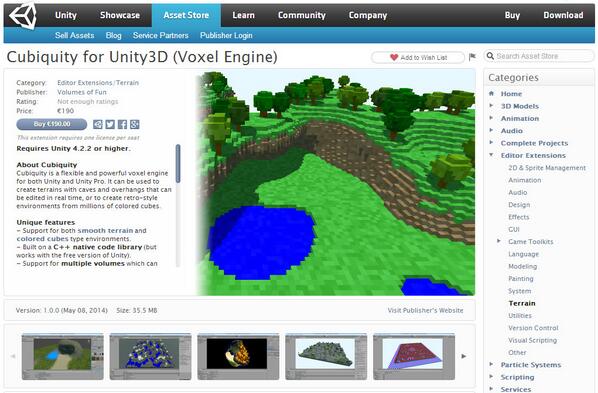Open the Learn tab
598x393 pixels.
click(243, 15)
